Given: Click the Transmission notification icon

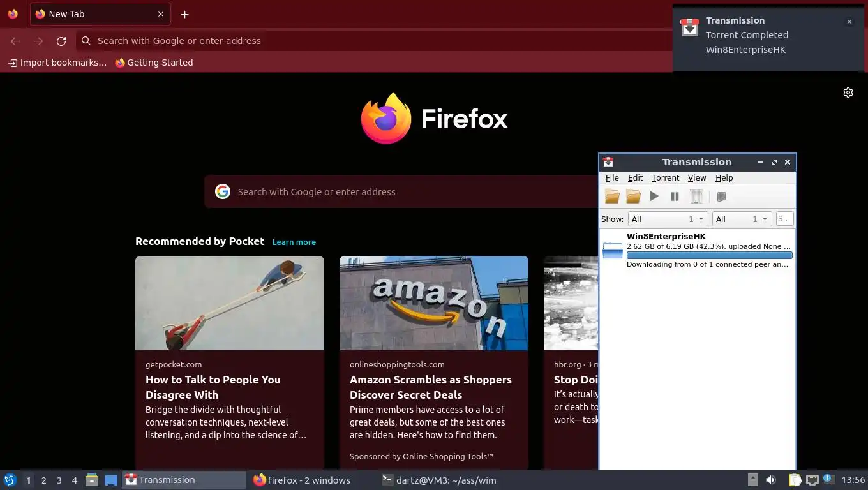Looking at the screenshot, I should 689,27.
